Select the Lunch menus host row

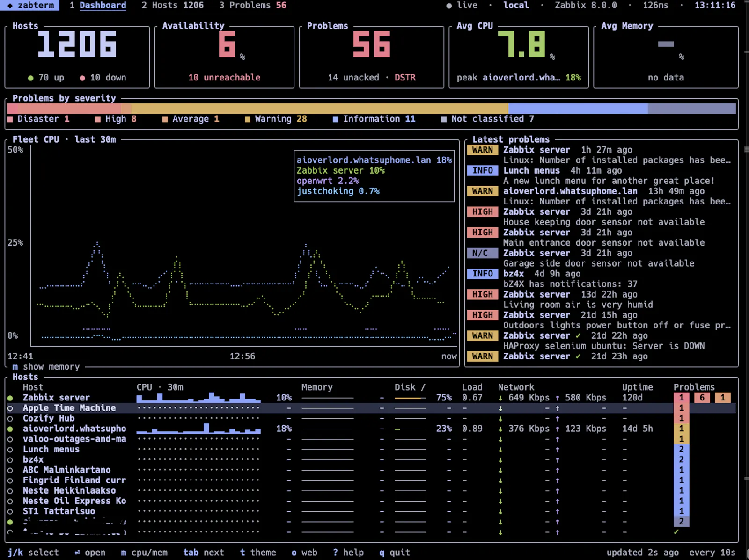click(371, 449)
